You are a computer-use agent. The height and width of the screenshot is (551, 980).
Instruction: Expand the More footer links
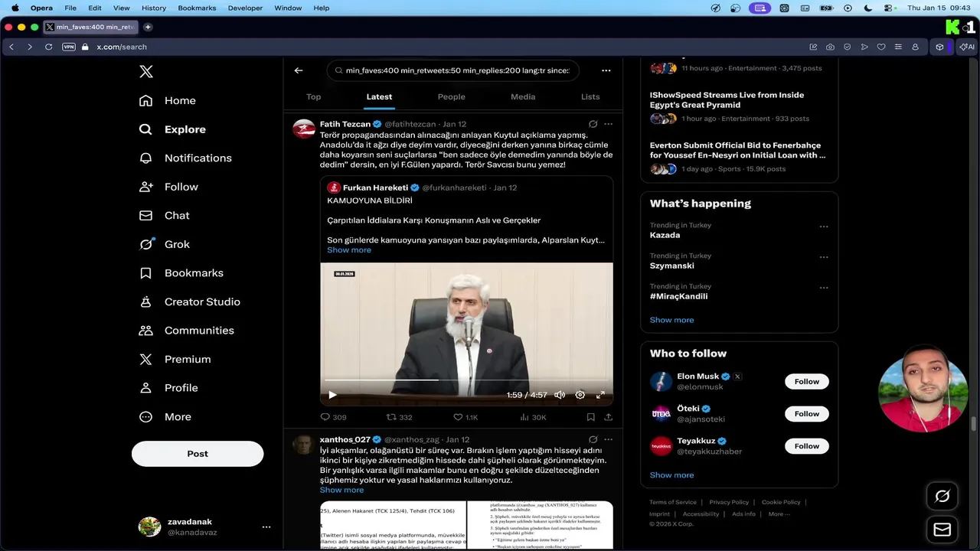pos(778,514)
